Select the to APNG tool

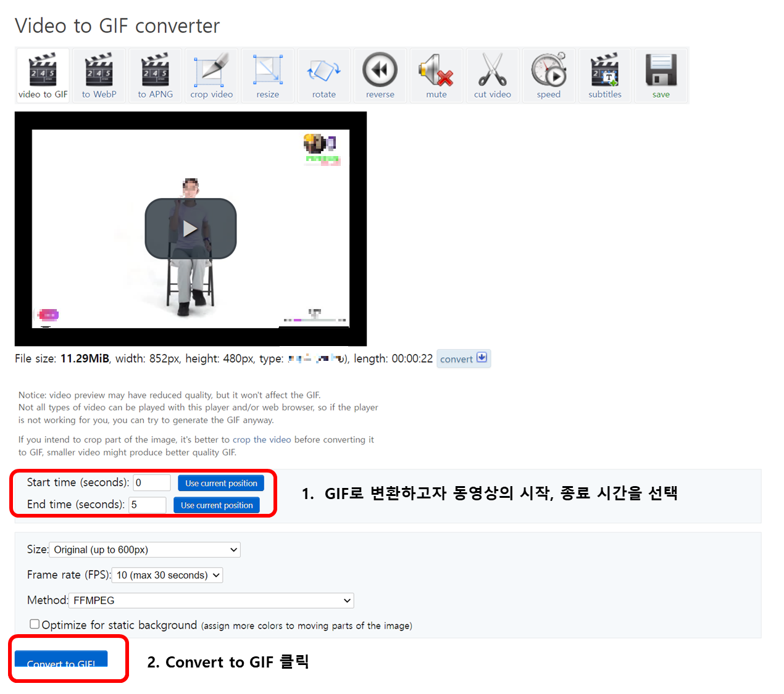[155, 74]
